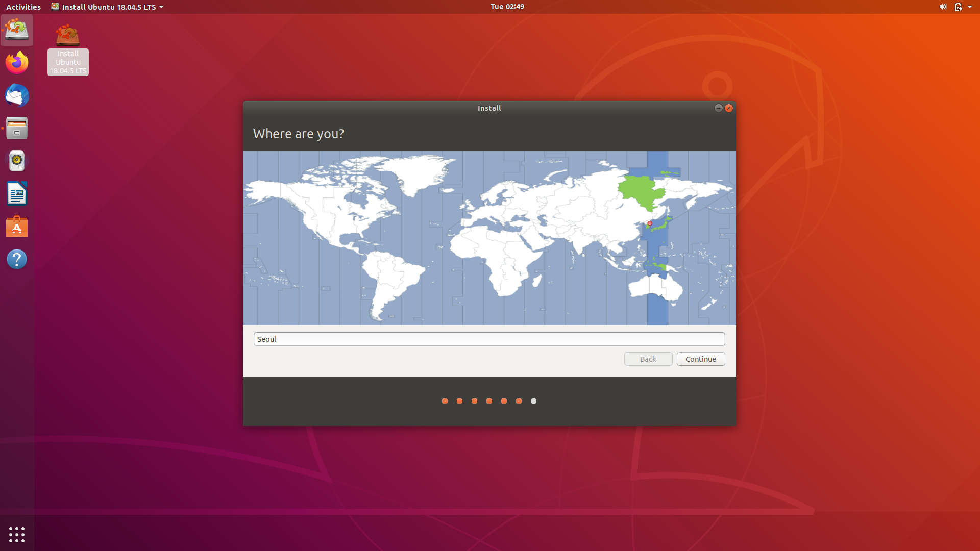Open the Tue 02:49 clock menu
The image size is (980, 551).
507,7
